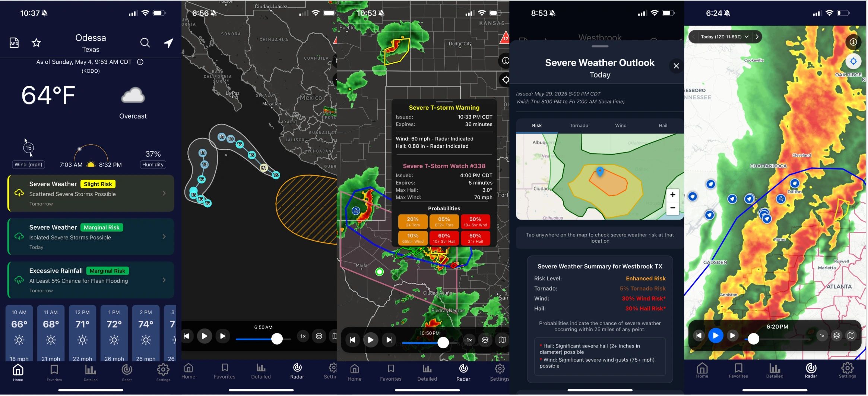The height and width of the screenshot is (396, 868).
Task: Open search from the Odessa header
Action: tap(145, 43)
